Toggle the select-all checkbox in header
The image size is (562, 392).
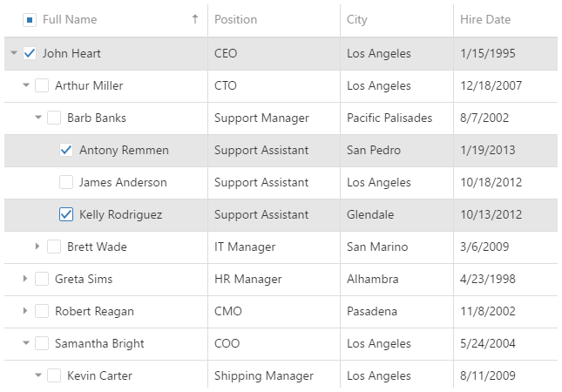[30, 19]
